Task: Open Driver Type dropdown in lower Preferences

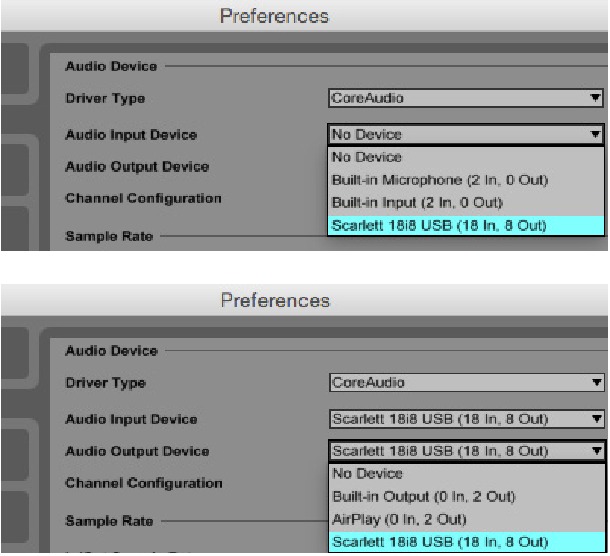Action: [x=466, y=383]
